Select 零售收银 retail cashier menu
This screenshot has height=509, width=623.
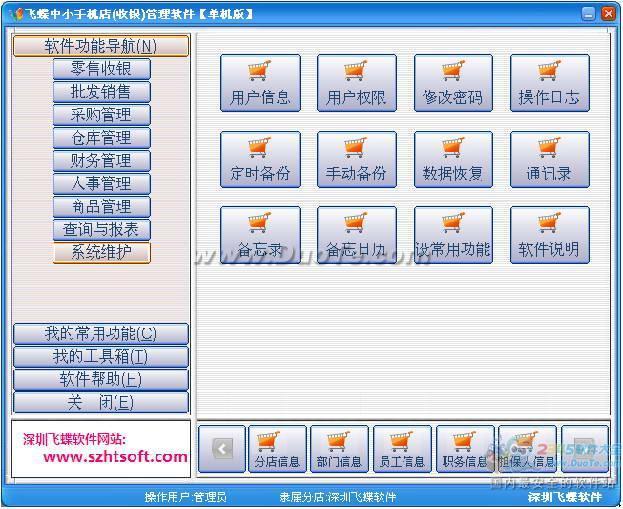tap(101, 68)
